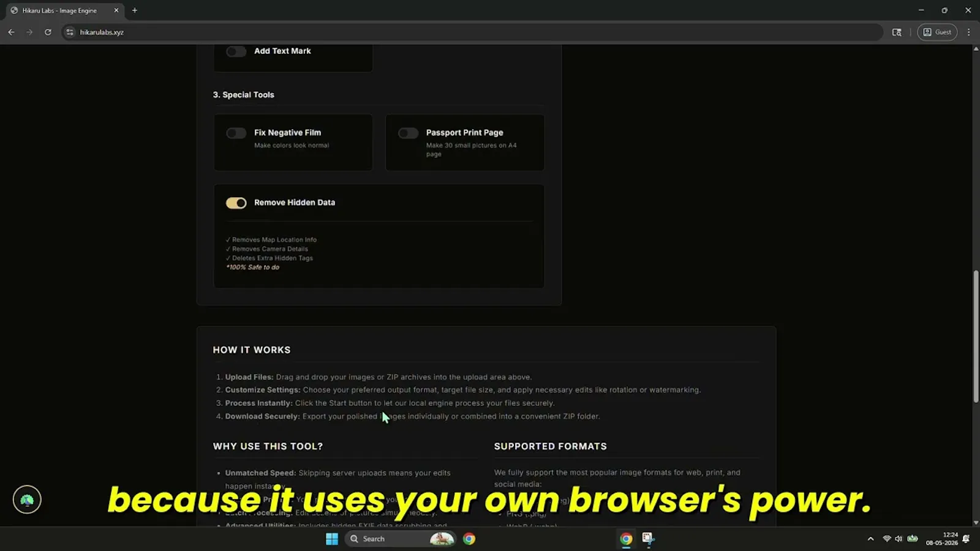Click the 'Removes Camera Details' line
Screen dimensions: 980x551
(x=267, y=249)
